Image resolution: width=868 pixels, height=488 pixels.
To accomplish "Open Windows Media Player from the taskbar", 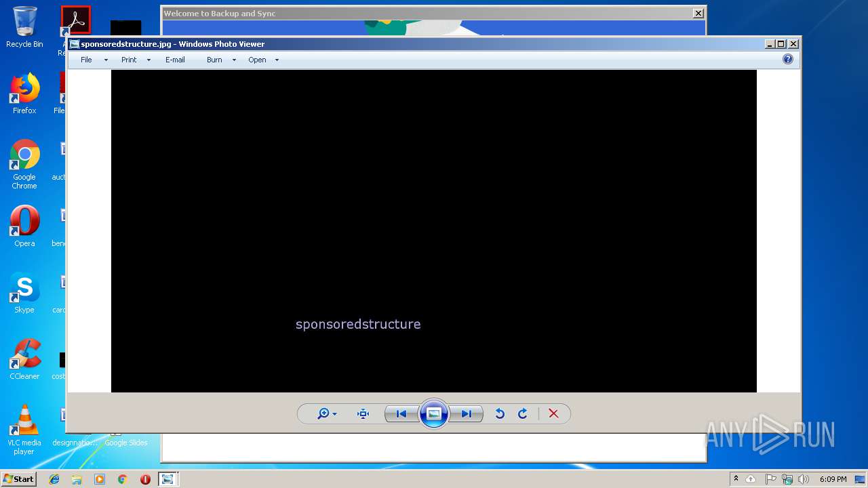I will (100, 479).
